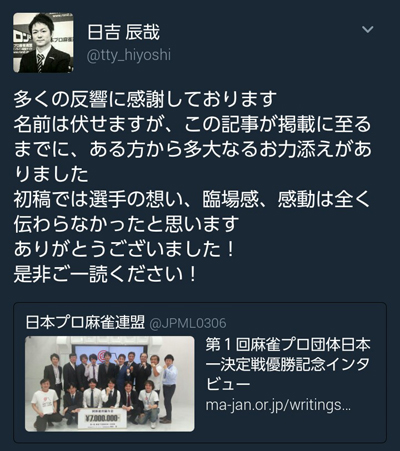Click the line starting までに、ある方から
The height and width of the screenshot is (451, 400).
tap(192, 149)
